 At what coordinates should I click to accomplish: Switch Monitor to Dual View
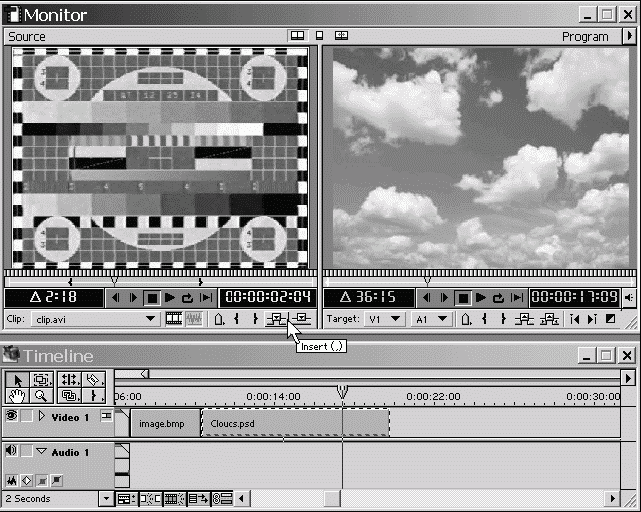tap(297, 36)
